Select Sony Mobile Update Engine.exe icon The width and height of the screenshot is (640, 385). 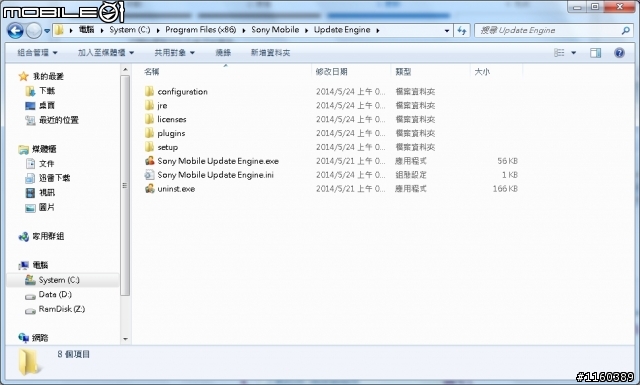coord(150,160)
